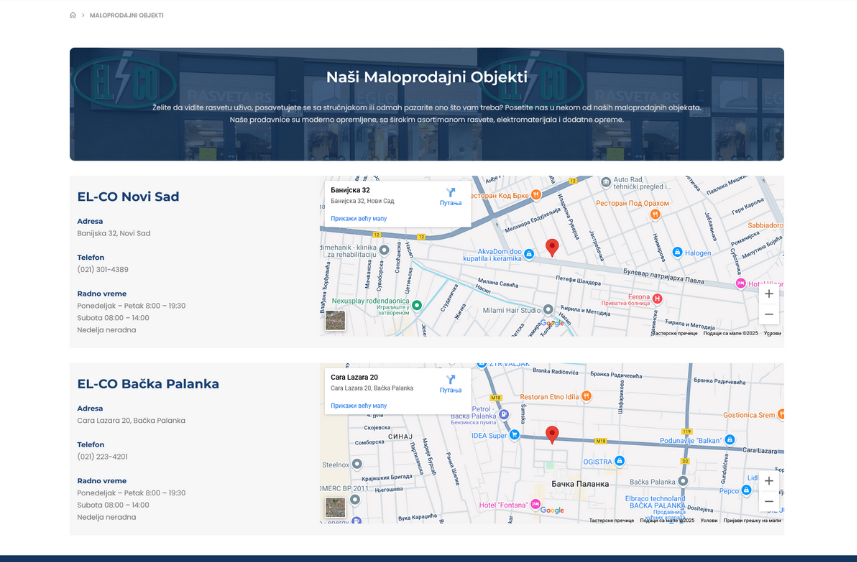Click address Banijska 32, Novi Sad
Viewport: 857px width, 562px height.
point(114,233)
